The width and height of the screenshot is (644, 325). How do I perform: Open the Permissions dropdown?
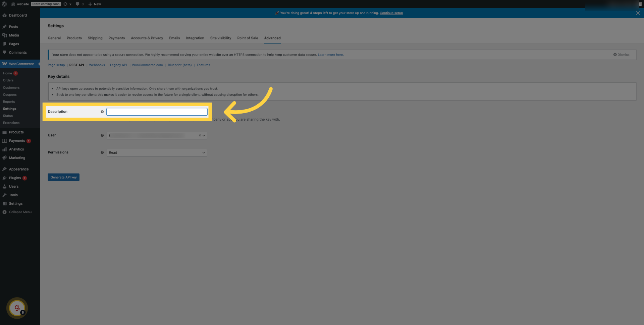(157, 152)
